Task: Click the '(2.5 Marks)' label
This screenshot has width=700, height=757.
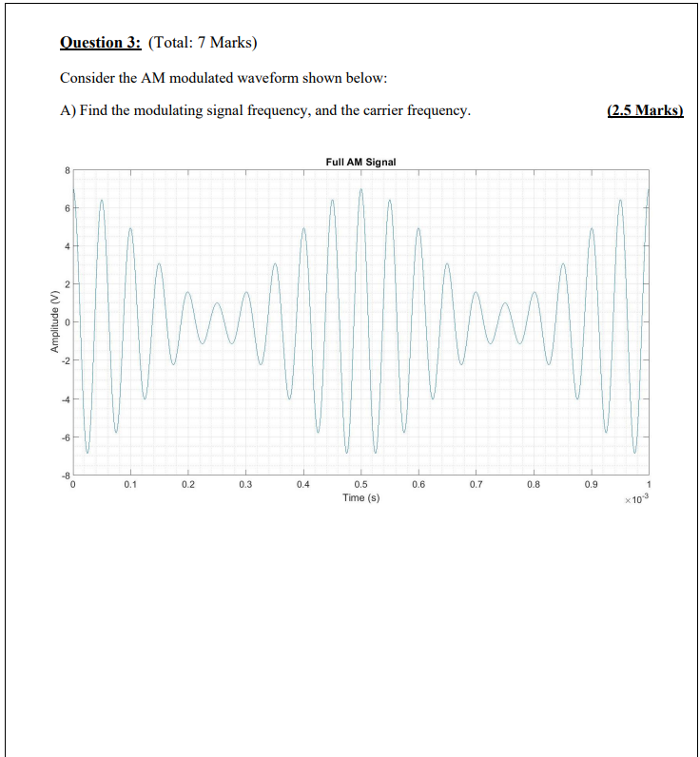Action: tap(645, 110)
